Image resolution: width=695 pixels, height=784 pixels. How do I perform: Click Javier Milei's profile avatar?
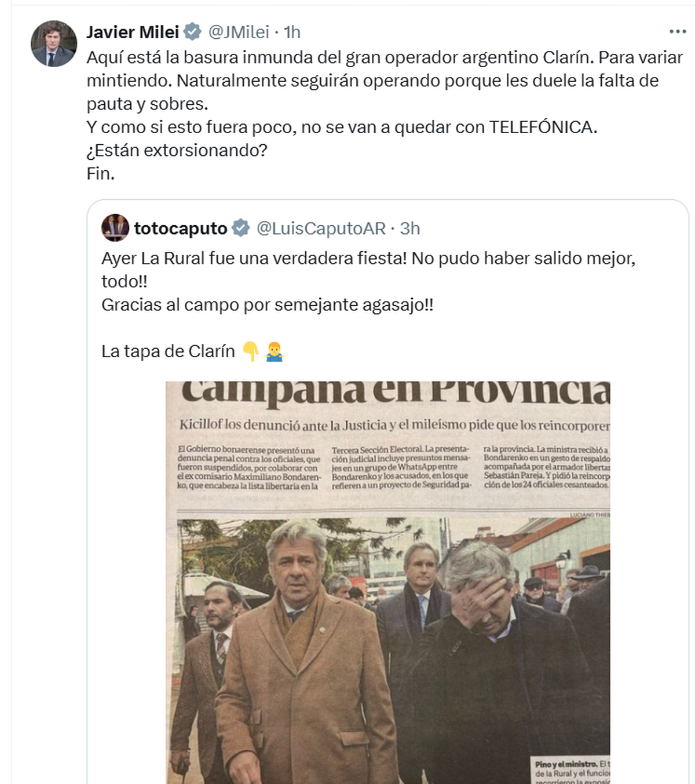tap(53, 44)
